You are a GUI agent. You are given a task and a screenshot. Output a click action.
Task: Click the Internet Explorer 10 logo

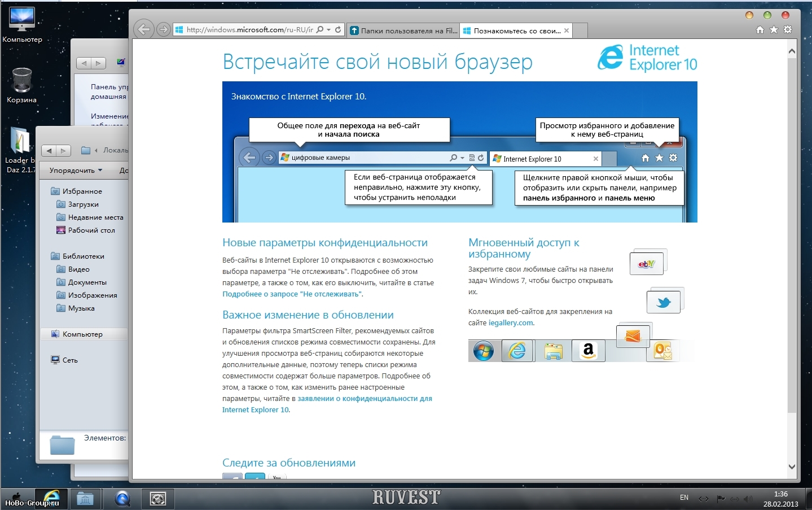click(647, 58)
